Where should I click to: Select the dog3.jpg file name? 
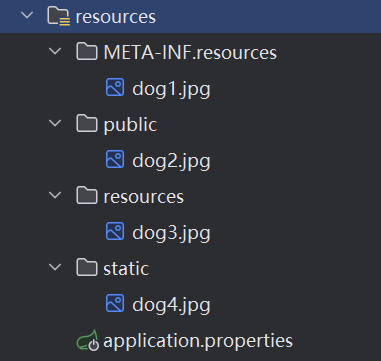point(171,233)
